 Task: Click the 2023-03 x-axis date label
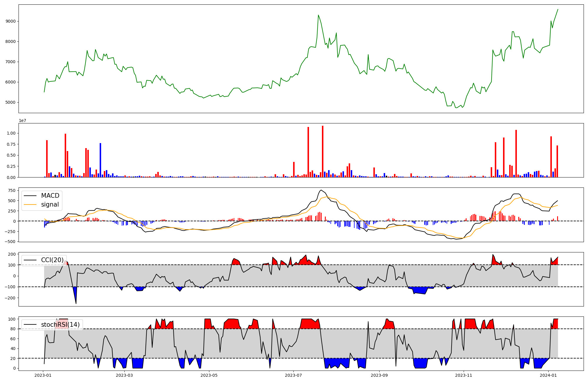125,375
